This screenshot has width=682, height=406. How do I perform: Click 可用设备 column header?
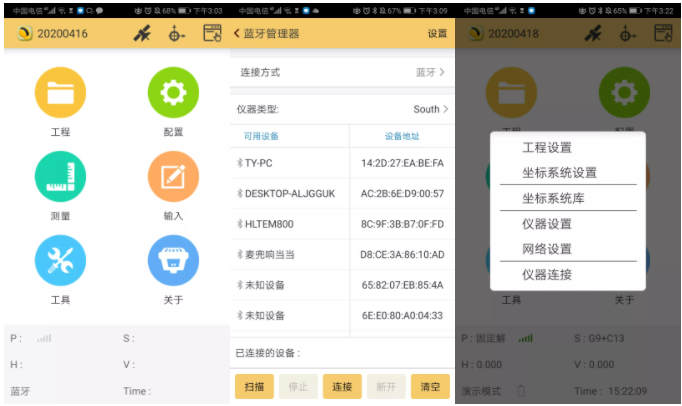tap(261, 136)
